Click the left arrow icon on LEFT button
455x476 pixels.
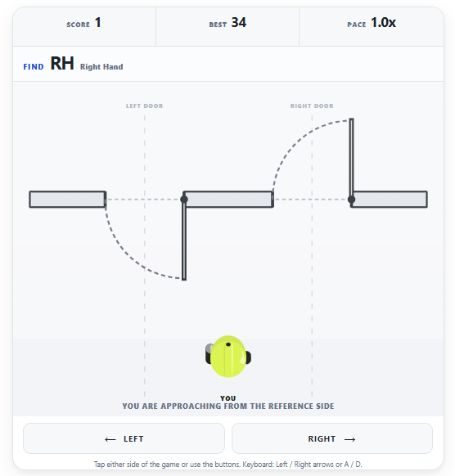(x=110, y=439)
